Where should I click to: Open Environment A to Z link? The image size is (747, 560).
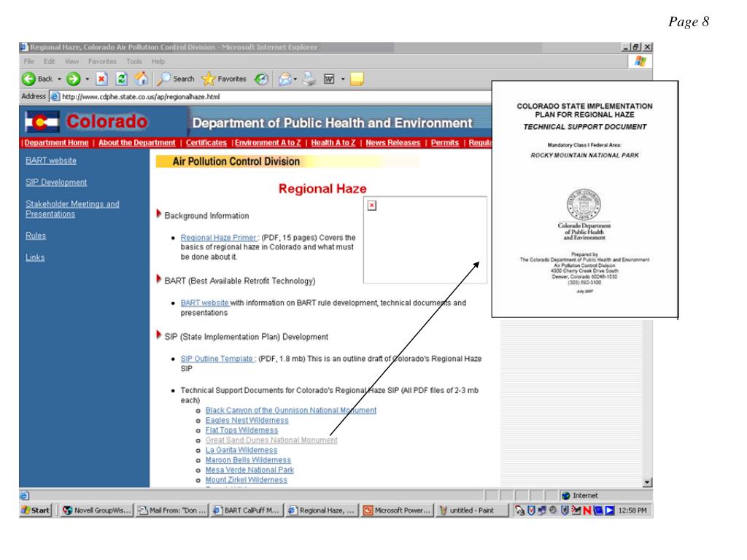(268, 143)
